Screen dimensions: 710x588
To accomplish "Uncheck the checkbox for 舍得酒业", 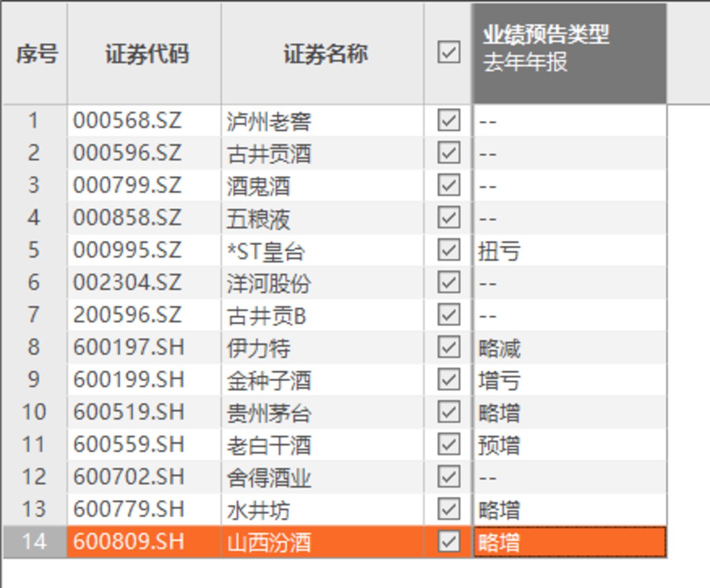I will (449, 477).
